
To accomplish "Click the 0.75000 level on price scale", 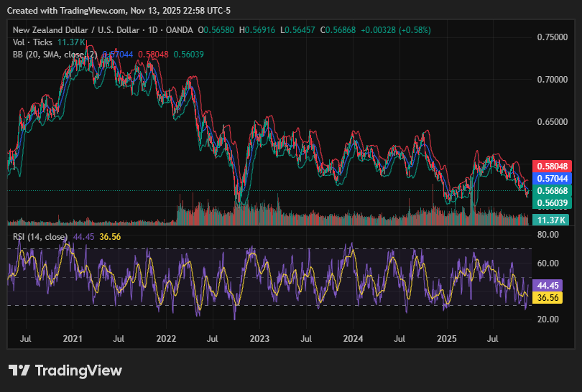I will [x=553, y=37].
